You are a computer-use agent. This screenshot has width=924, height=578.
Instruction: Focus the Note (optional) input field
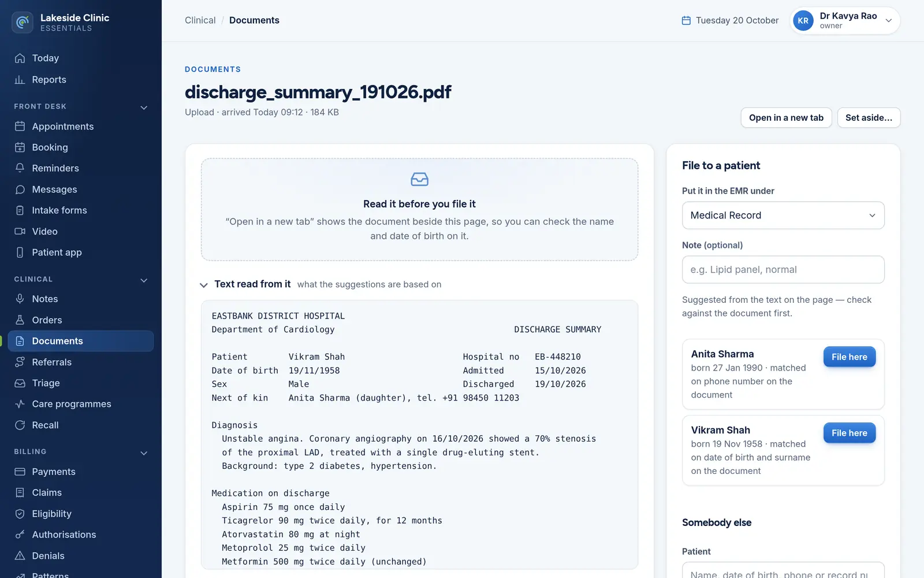click(x=783, y=270)
